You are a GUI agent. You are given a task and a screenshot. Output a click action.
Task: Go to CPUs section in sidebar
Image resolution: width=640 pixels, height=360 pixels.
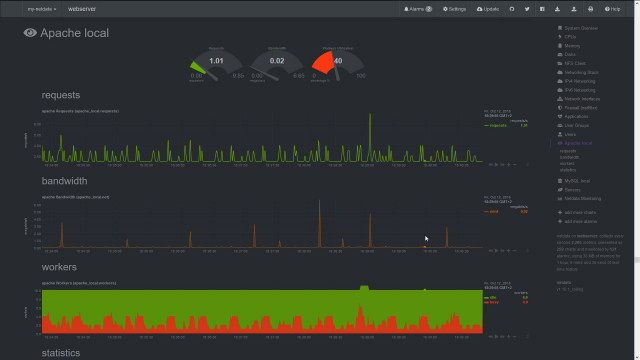point(567,37)
